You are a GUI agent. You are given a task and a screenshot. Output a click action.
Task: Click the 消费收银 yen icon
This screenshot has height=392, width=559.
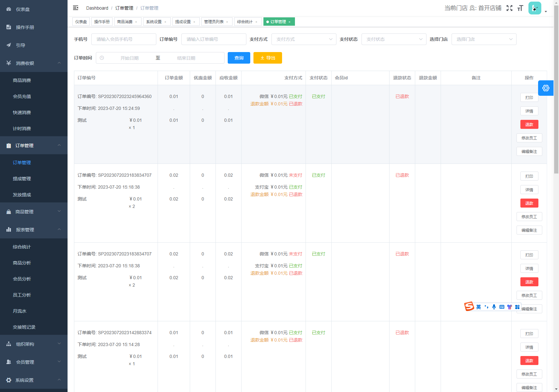pyautogui.click(x=9, y=63)
